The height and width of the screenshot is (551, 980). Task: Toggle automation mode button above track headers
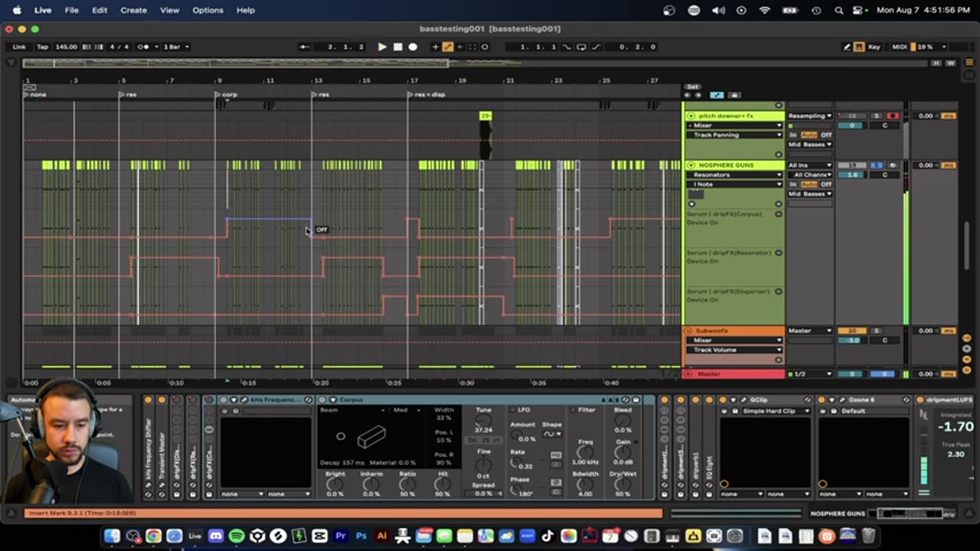pyautogui.click(x=717, y=95)
